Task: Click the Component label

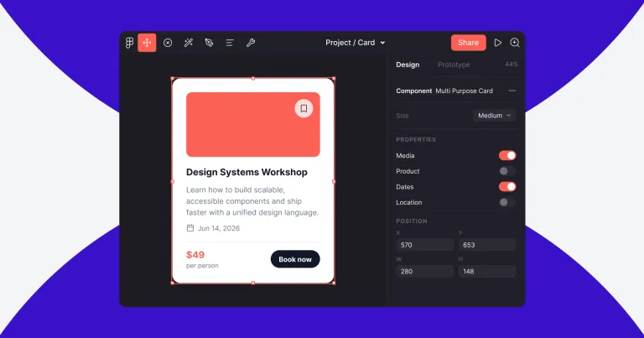Action: click(x=414, y=91)
